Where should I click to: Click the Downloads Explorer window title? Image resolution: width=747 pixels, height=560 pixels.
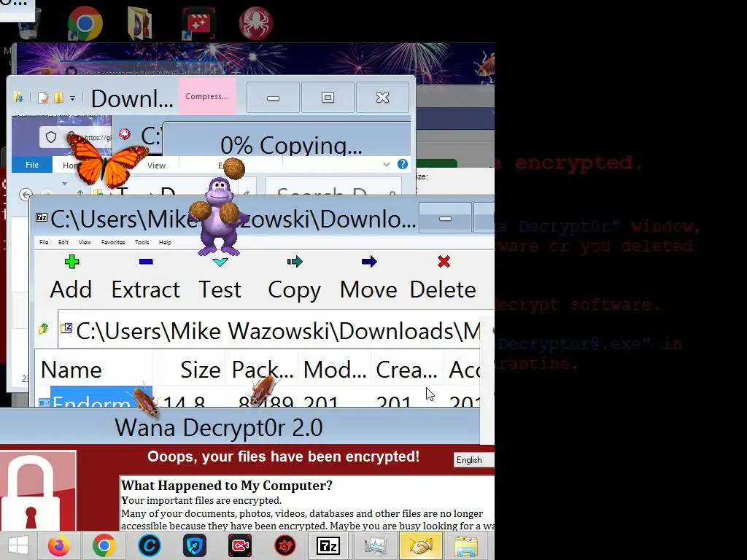pyautogui.click(x=132, y=98)
